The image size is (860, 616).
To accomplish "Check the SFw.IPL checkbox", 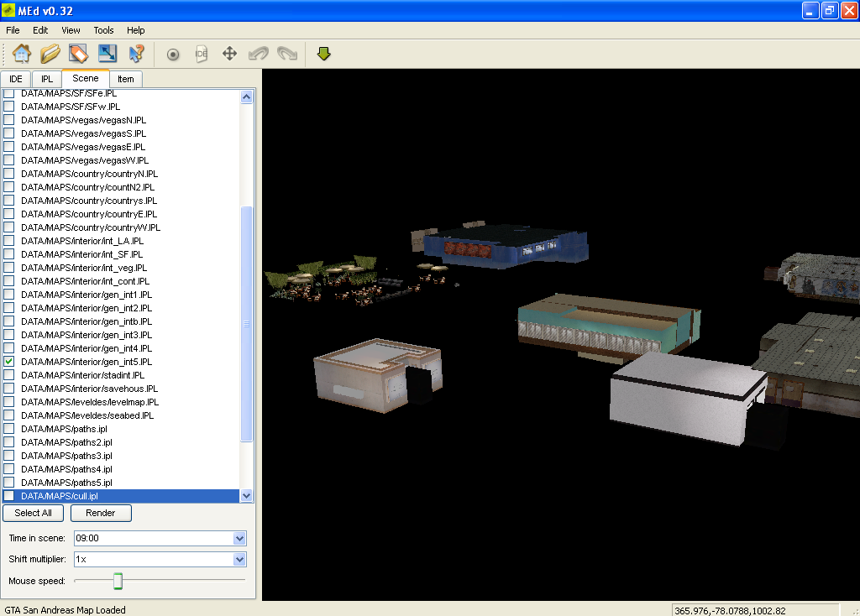I will click(x=8, y=107).
